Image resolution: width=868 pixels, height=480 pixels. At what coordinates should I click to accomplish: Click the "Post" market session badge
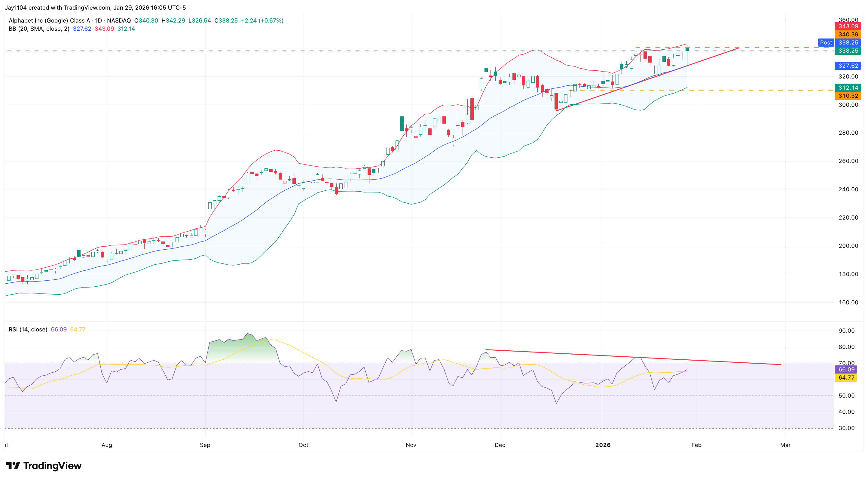[x=826, y=42]
